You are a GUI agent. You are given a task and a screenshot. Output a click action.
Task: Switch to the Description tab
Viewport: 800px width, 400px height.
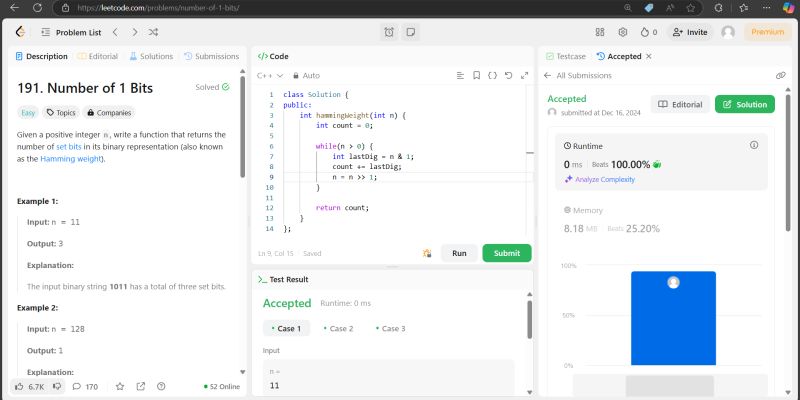(x=41, y=56)
